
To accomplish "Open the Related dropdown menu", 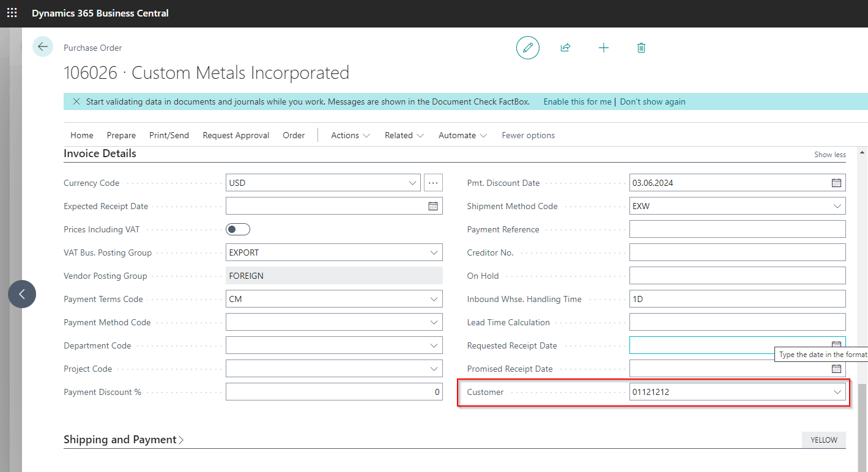I will click(x=404, y=135).
